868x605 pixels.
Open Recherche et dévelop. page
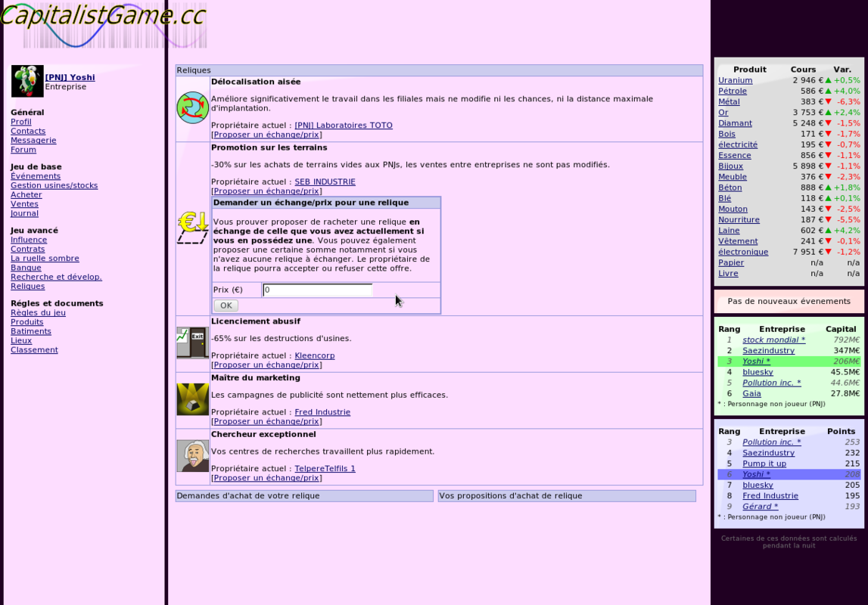pyautogui.click(x=57, y=277)
